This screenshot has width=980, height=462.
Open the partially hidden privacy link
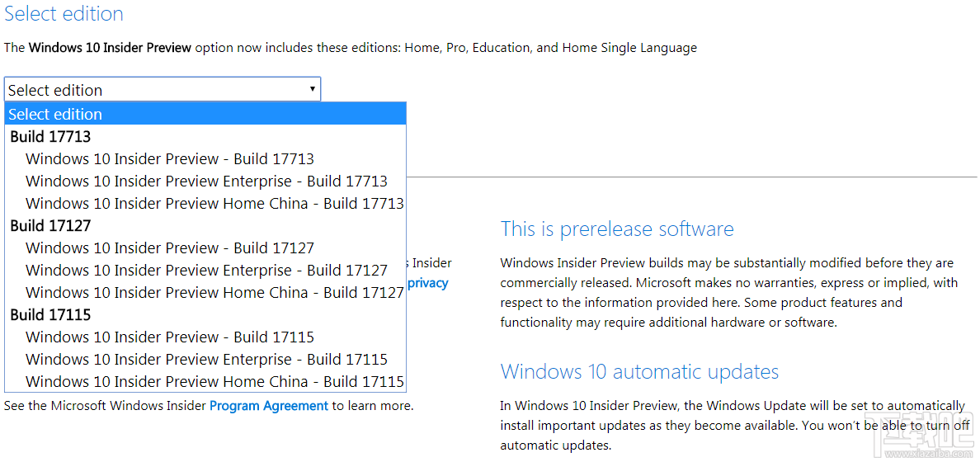coord(428,283)
